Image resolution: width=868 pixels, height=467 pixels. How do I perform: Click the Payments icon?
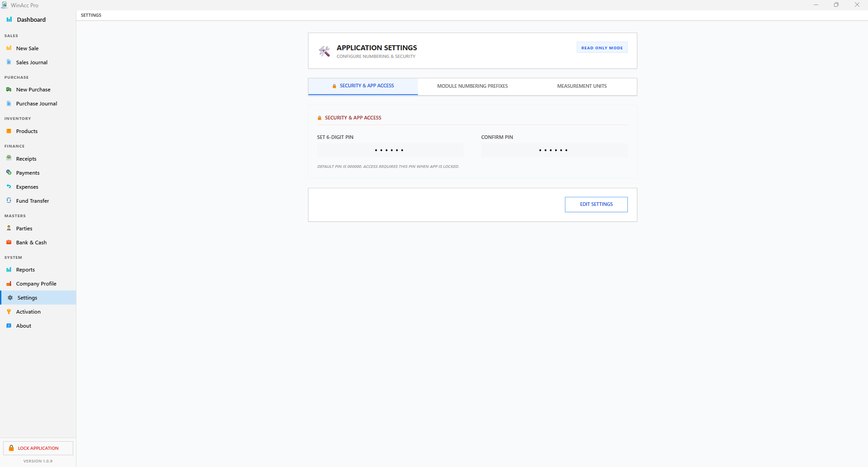coord(9,172)
